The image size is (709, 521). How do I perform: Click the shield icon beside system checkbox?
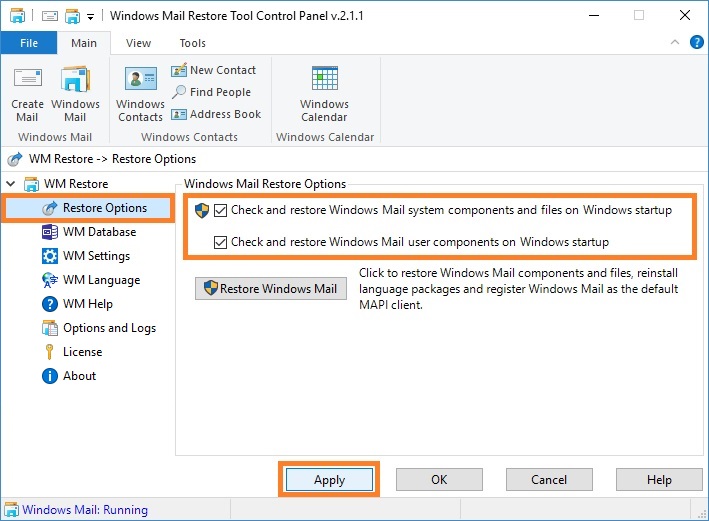tap(202, 210)
